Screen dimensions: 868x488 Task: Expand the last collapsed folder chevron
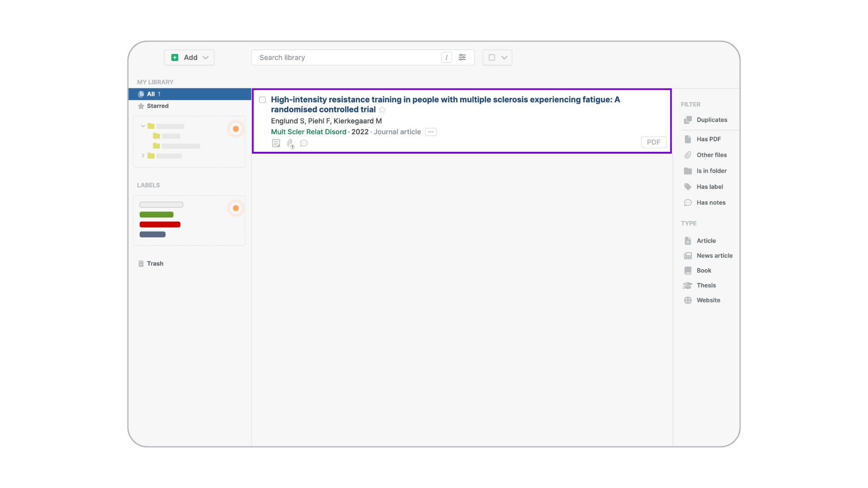tap(143, 155)
